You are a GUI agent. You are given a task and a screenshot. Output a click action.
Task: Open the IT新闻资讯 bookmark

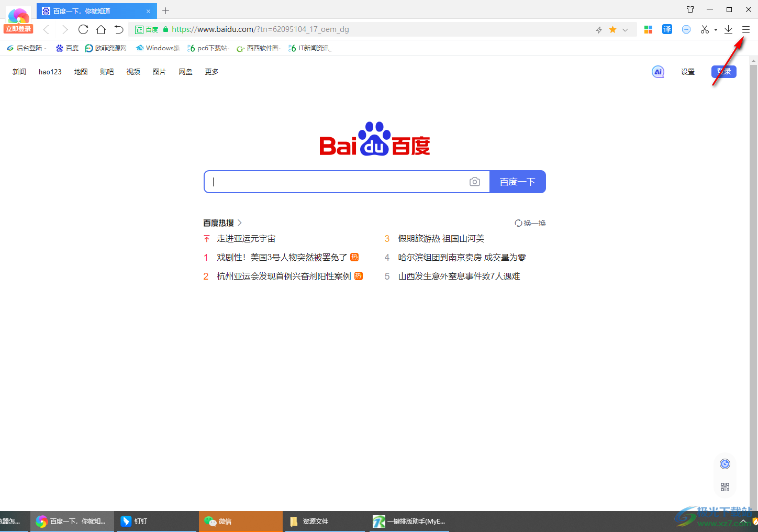click(x=309, y=48)
